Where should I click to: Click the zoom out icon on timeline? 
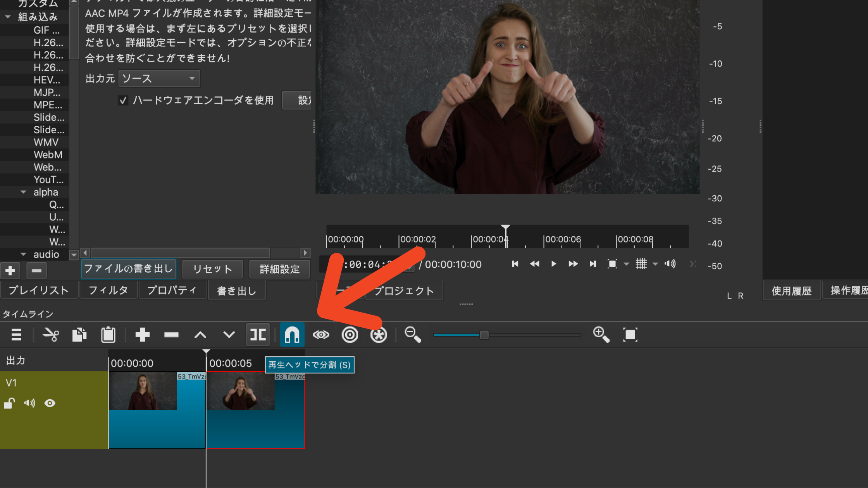pyautogui.click(x=413, y=335)
